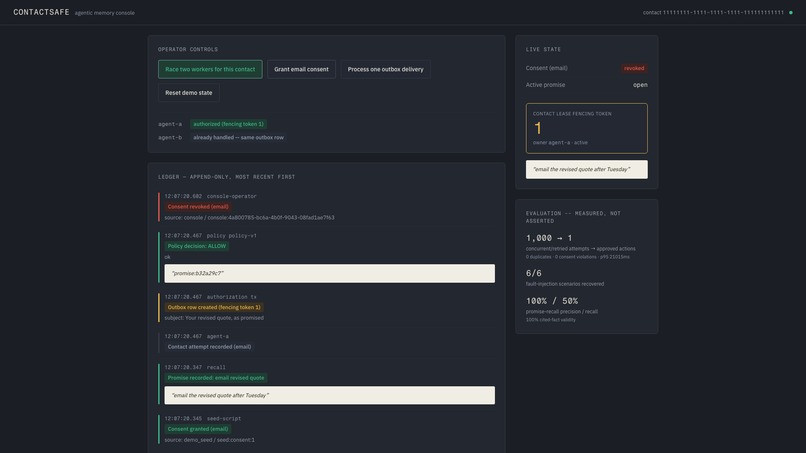Click the 'Consent revoked (email)' ledger badge
This screenshot has width=806, height=453.
[x=198, y=207]
